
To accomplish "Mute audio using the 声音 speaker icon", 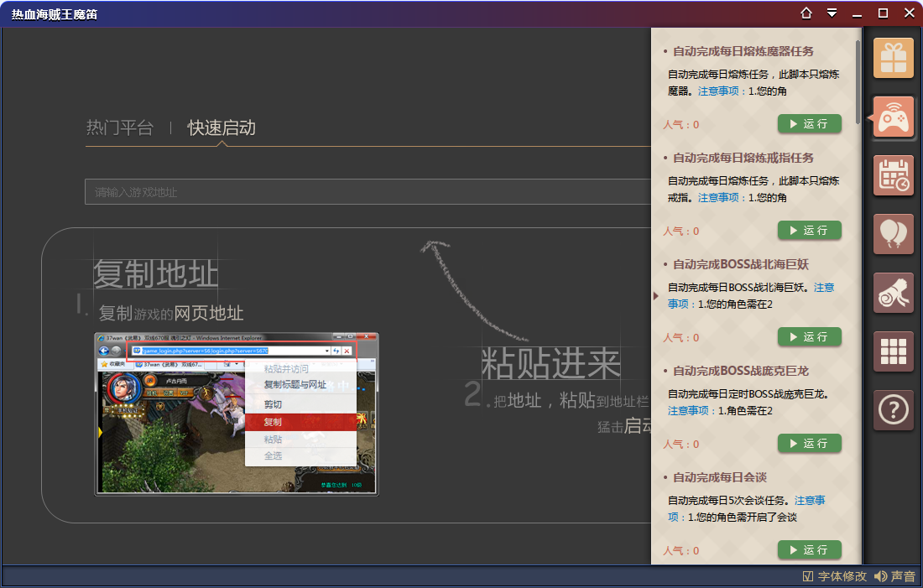I will point(880,576).
